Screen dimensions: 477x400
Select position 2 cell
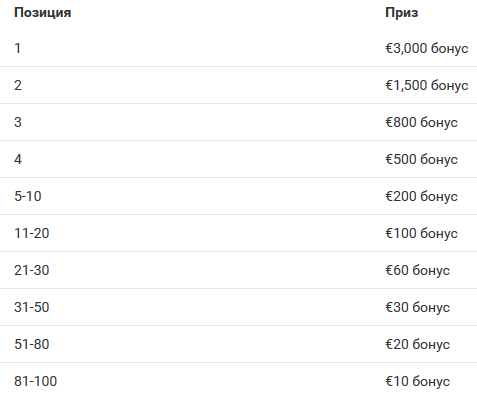coord(18,85)
